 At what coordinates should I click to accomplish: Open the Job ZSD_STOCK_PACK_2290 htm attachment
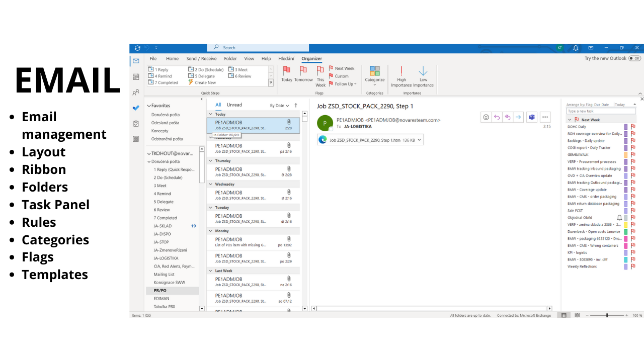370,140
